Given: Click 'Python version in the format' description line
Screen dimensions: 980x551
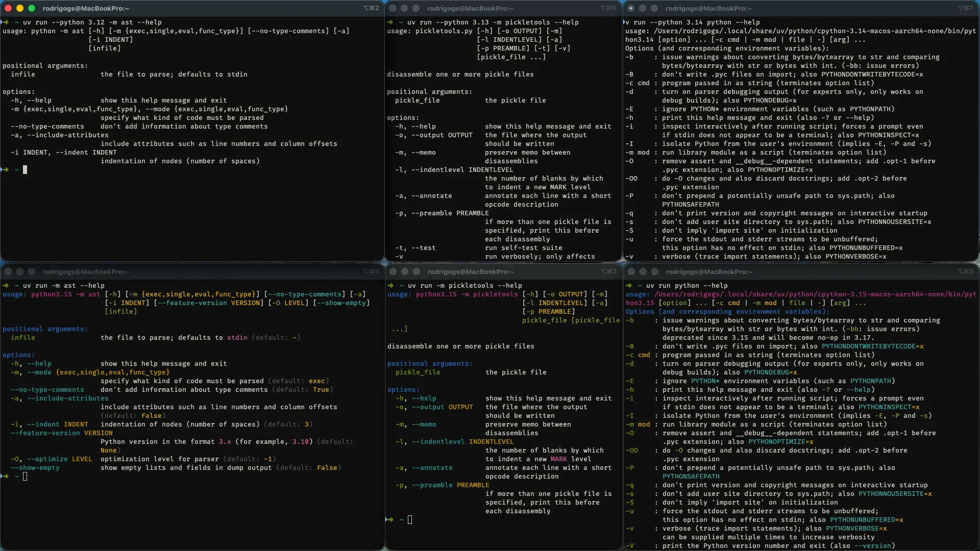Looking at the screenshot, I should [158, 442].
